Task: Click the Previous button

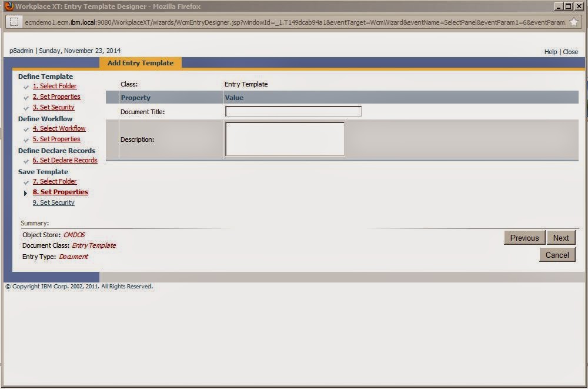Action: pyautogui.click(x=524, y=238)
